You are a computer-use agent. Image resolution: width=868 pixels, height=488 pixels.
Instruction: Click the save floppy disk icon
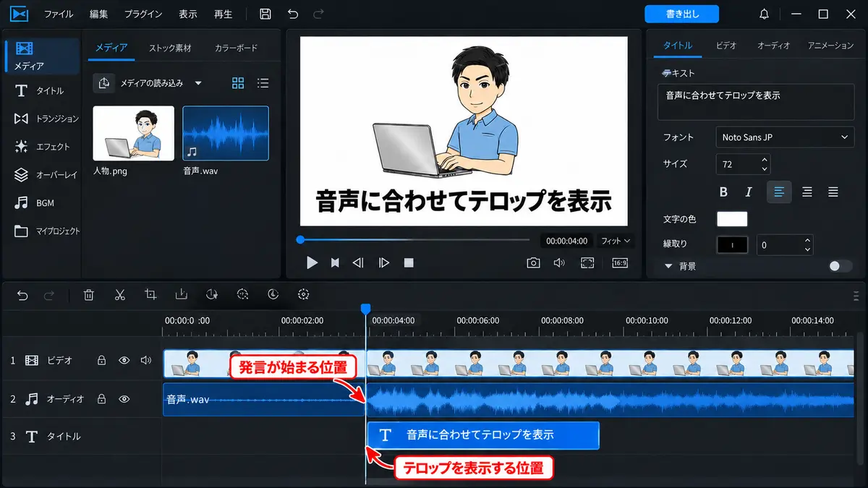tap(265, 14)
